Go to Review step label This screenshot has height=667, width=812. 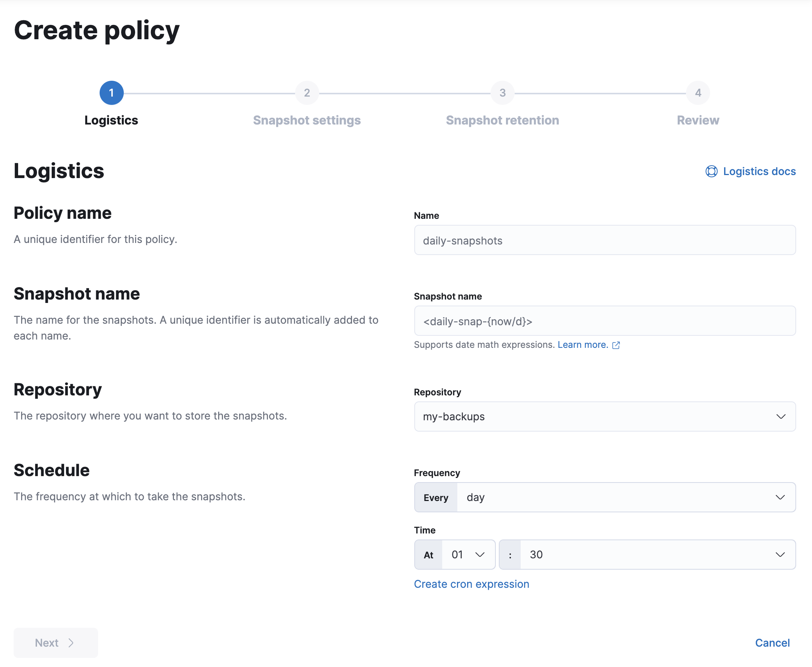698,120
